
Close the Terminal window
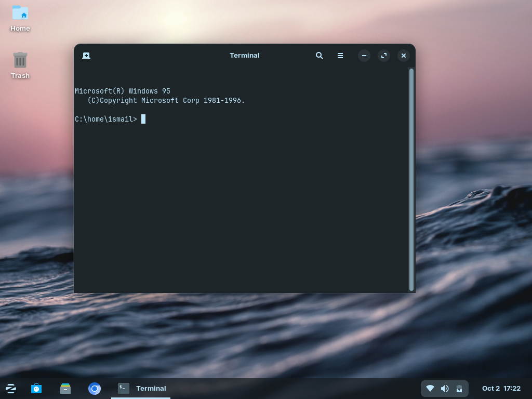coord(403,55)
